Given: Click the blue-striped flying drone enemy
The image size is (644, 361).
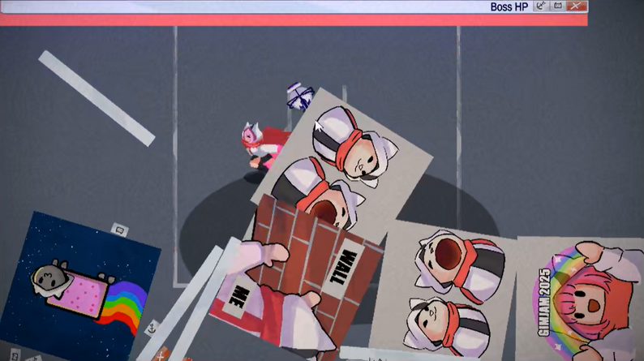Looking at the screenshot, I should click(300, 97).
